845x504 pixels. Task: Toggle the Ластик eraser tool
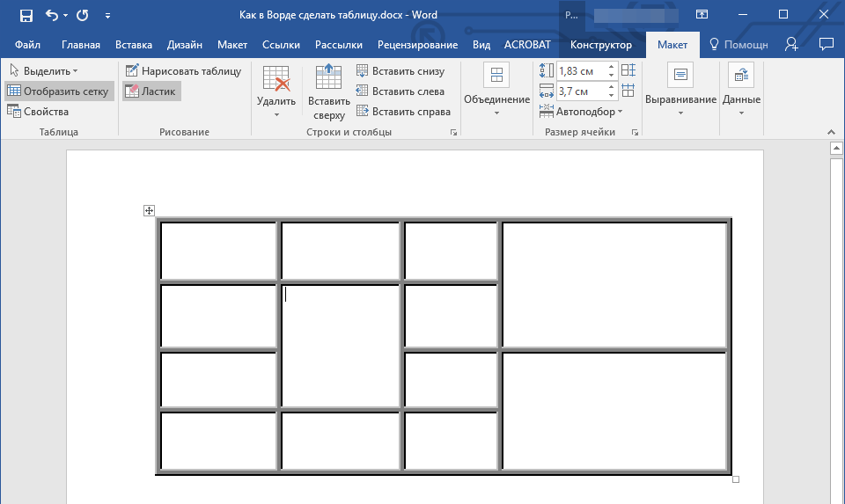[x=151, y=91]
